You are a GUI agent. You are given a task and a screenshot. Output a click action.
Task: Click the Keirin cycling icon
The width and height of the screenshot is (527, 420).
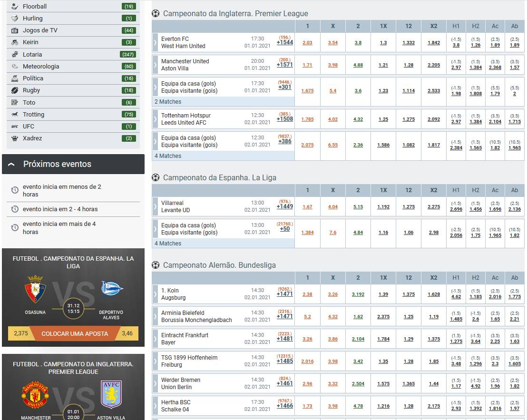14,42
